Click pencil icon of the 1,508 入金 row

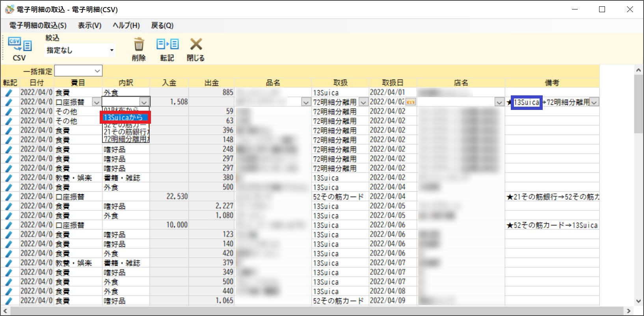9,102
